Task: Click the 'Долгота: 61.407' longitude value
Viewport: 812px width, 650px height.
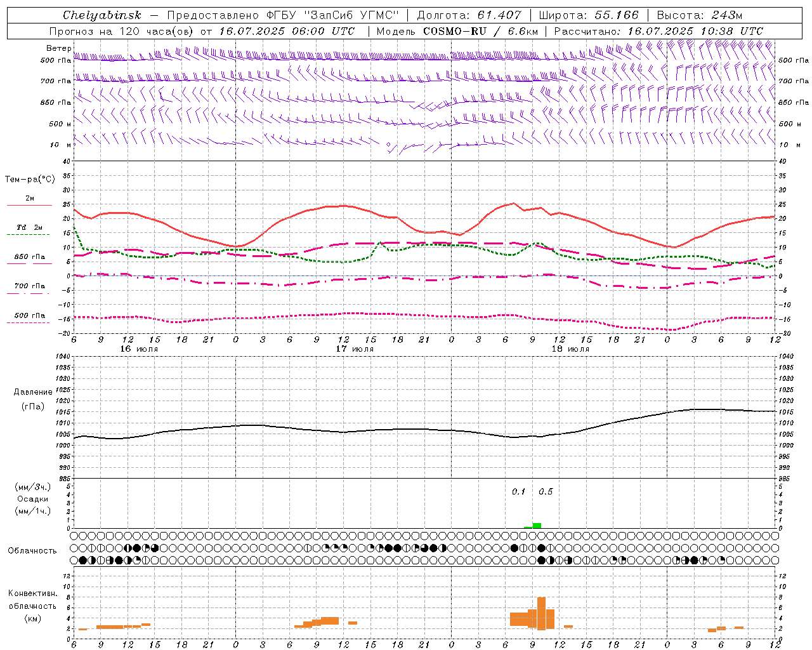Action: pyautogui.click(x=469, y=15)
